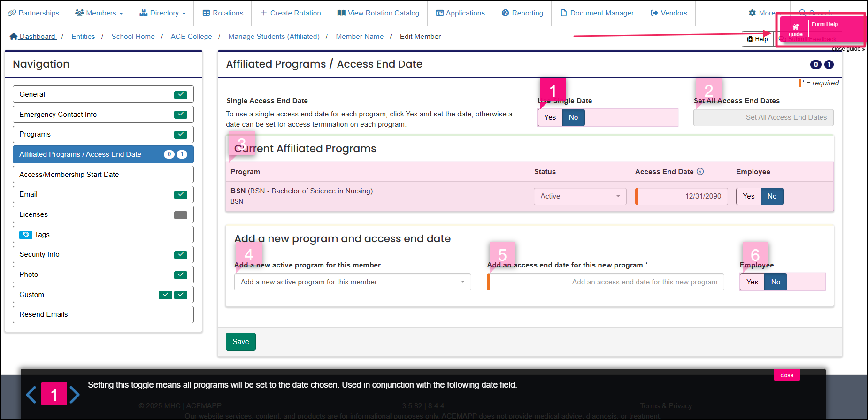
Task: Open Form Help in guide panel
Action: 825,24
